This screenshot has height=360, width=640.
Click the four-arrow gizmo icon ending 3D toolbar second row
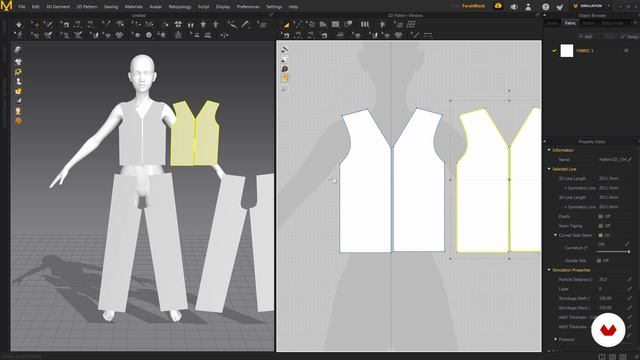[224, 36]
